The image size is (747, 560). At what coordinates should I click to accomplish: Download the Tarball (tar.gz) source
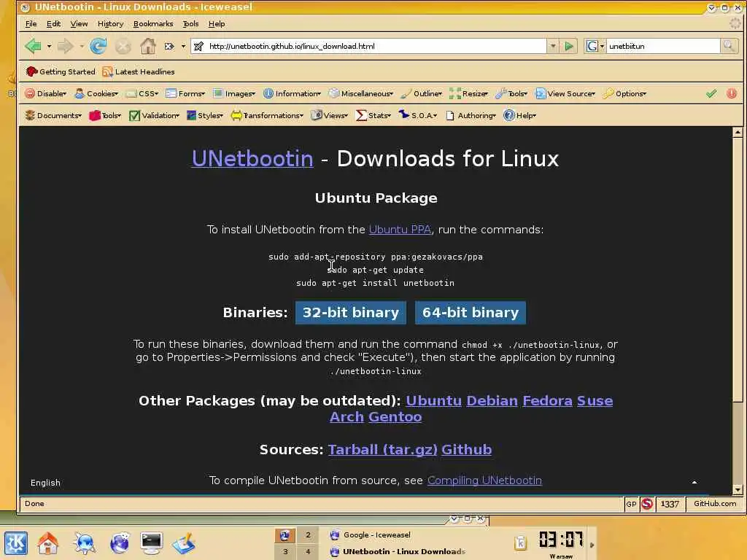[x=382, y=449]
